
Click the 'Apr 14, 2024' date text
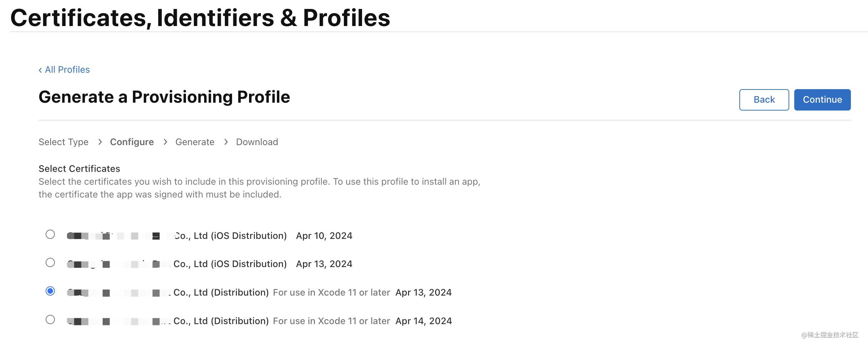pos(423,321)
